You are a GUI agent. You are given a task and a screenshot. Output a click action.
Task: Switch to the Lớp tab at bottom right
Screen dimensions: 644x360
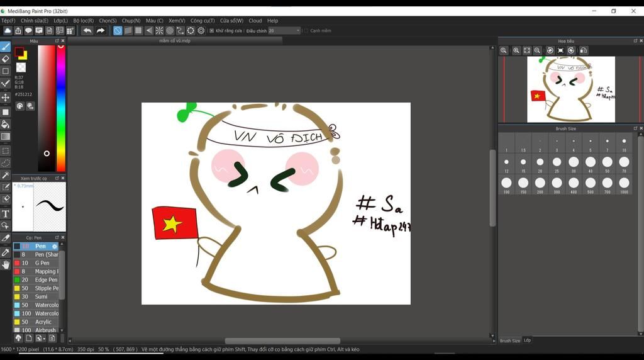tap(528, 340)
